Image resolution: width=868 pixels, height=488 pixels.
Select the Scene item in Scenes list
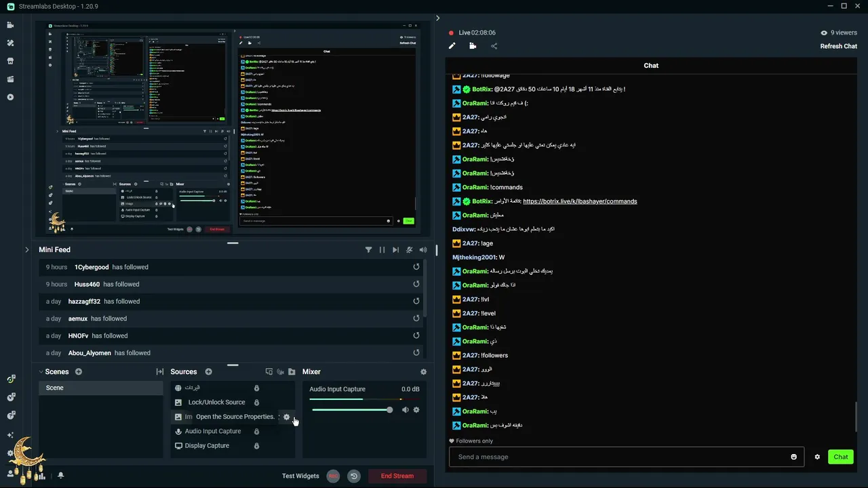100,388
